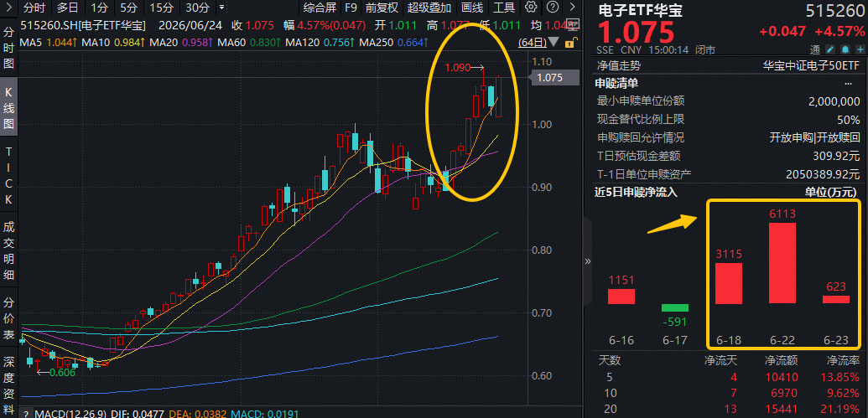Viewport: 868px width, 418px height.
Task: Open triangle dropdown next to 64日
Action: tap(554, 43)
